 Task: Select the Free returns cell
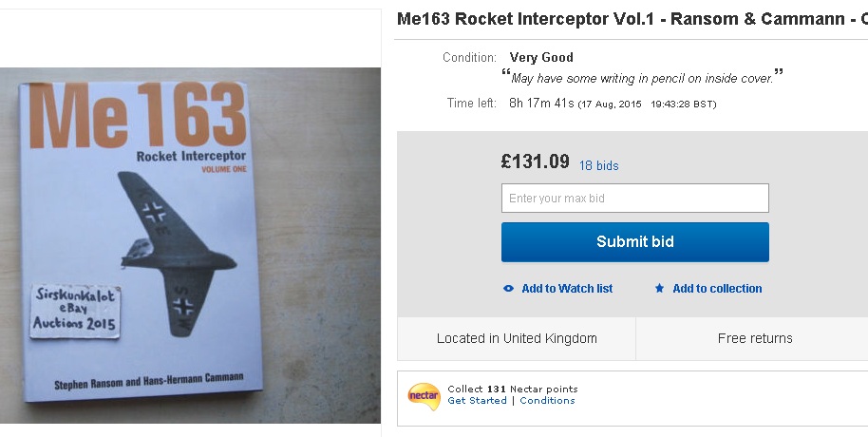click(x=754, y=338)
